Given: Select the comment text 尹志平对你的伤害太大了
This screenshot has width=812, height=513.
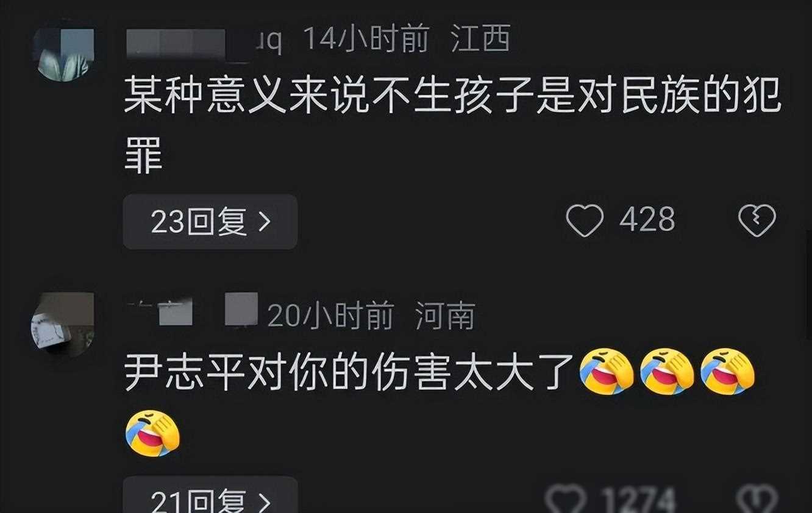Looking at the screenshot, I should click(x=349, y=371).
